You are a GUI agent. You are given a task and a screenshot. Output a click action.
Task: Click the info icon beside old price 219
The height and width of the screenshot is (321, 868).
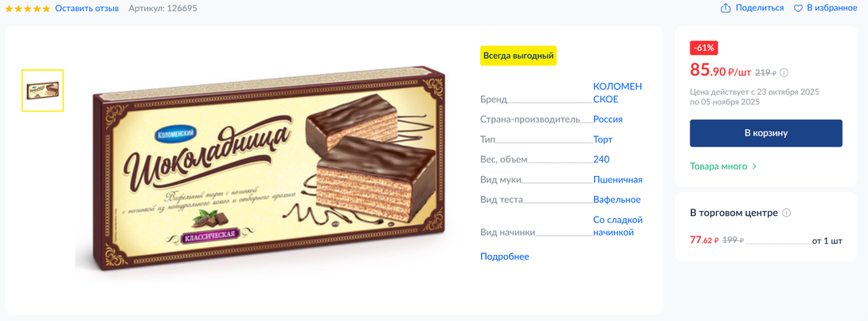pos(784,72)
